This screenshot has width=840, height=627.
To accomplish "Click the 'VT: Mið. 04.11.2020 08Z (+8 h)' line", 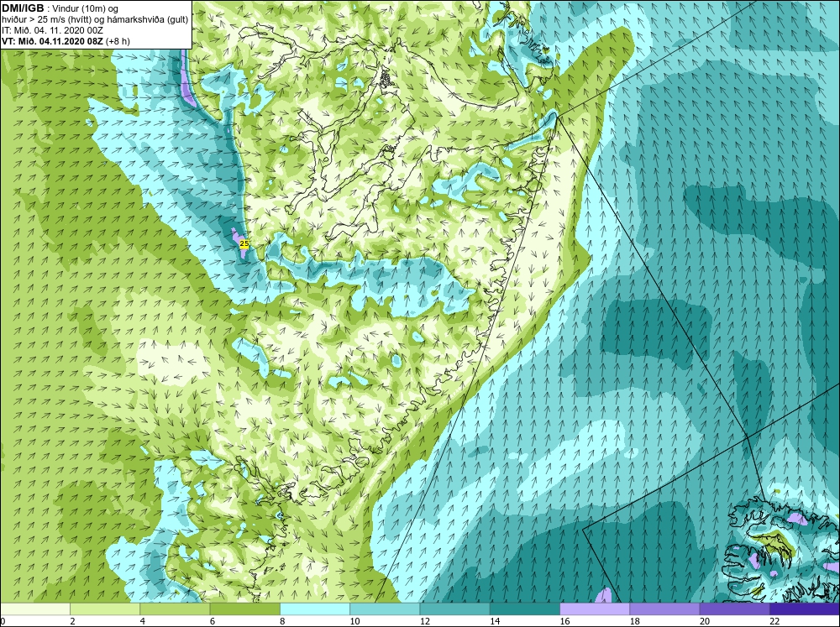I will [x=66, y=41].
